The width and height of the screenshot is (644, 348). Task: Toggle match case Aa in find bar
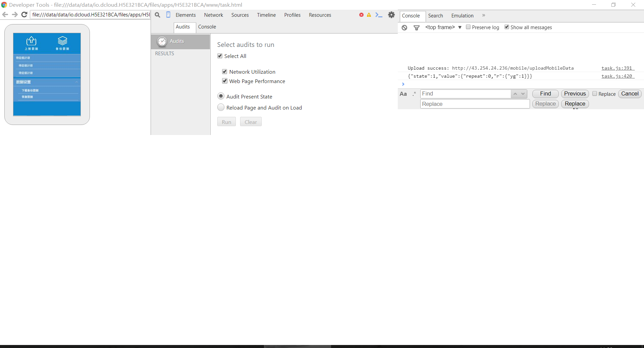[403, 94]
